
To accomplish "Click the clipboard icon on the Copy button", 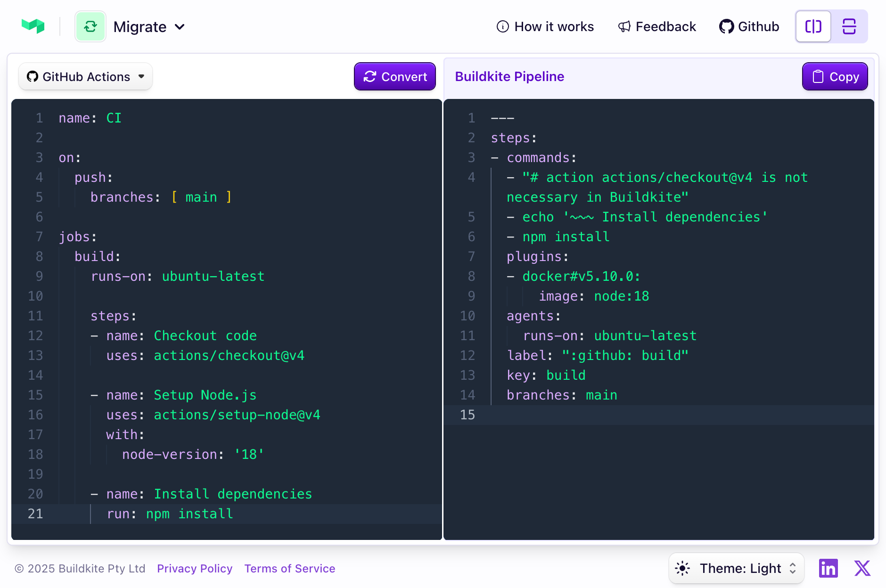I will pyautogui.click(x=818, y=76).
